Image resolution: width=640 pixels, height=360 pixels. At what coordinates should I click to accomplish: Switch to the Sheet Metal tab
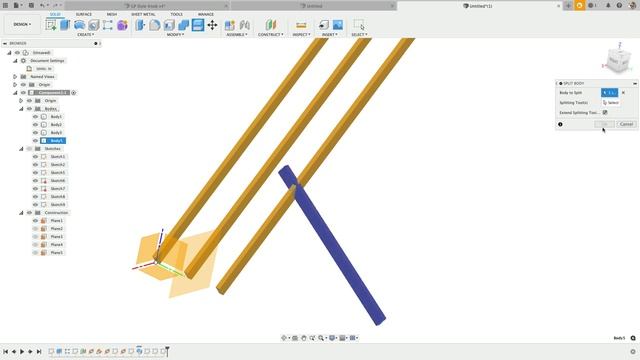click(x=143, y=14)
